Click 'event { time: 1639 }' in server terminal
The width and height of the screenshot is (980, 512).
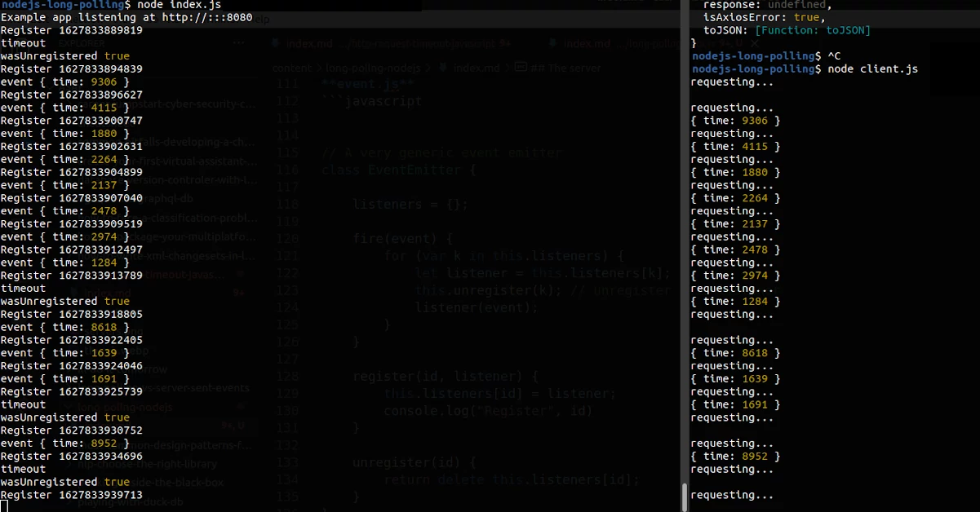pos(65,353)
